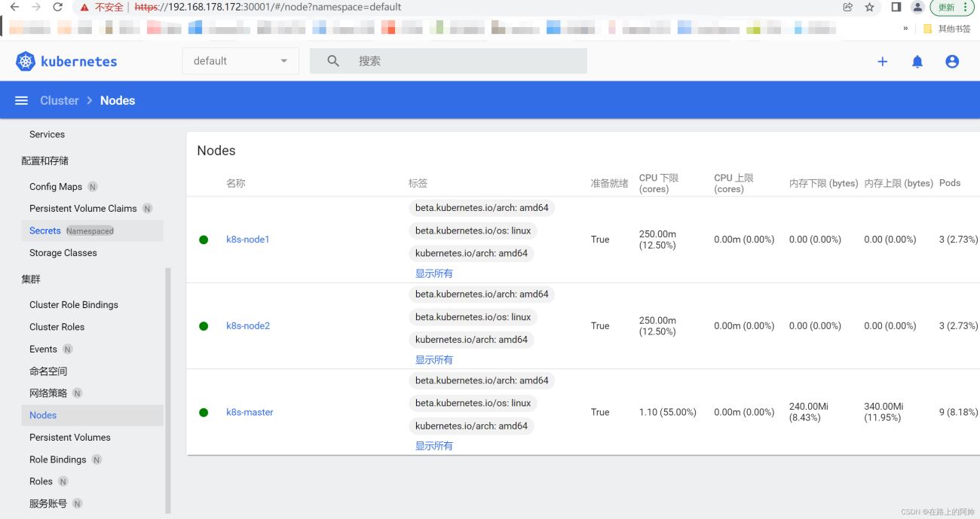Show all labels for k8s-node2
Image resolution: width=980 pixels, height=519 pixels.
pos(434,360)
